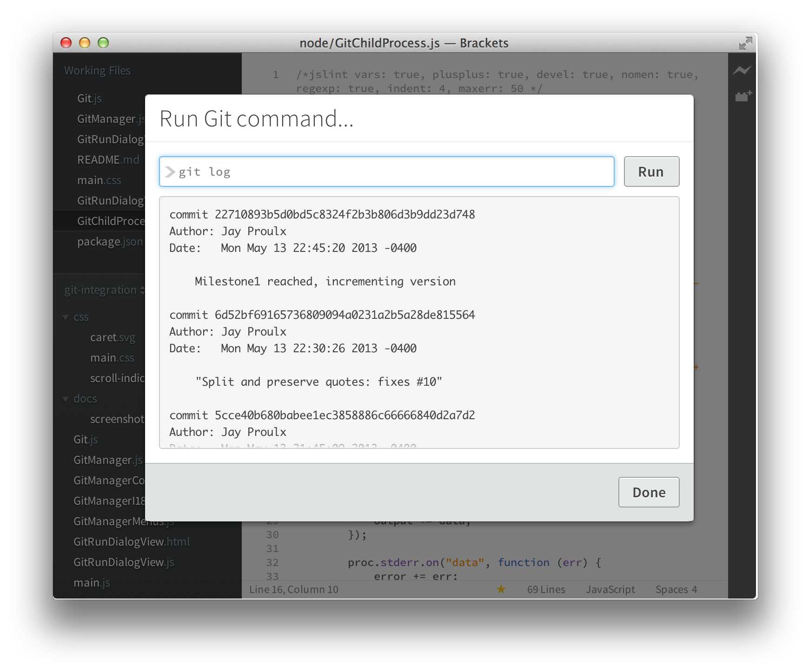The width and height of the screenshot is (809, 672).
Task: Click the "Run Git command..." dialog title
Action: point(256,119)
